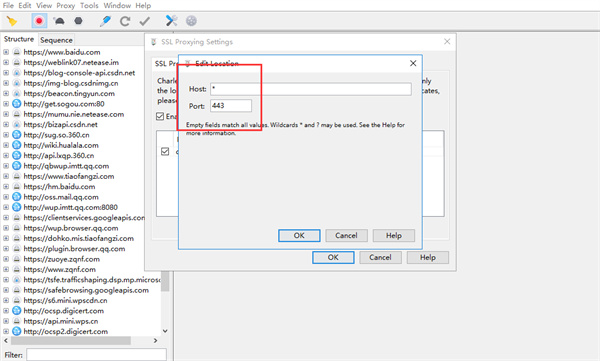The width and height of the screenshot is (600, 361).
Task: Toggle breakpoints hexagon icon
Action: [x=78, y=21]
